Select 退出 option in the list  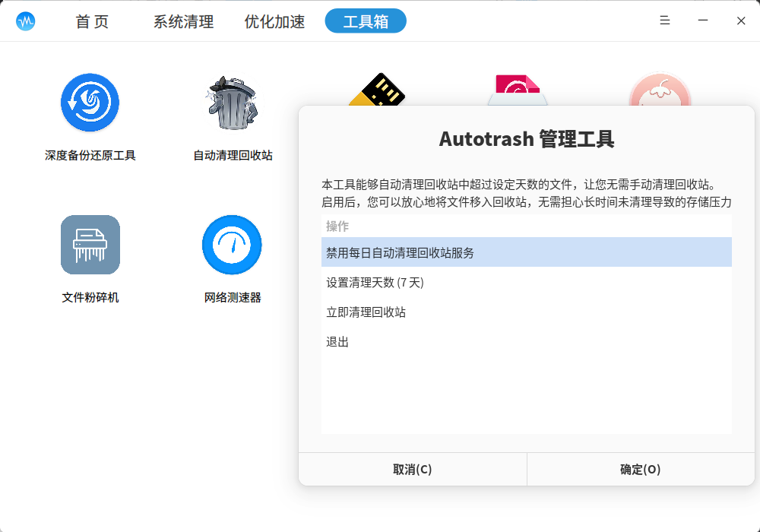(527, 341)
